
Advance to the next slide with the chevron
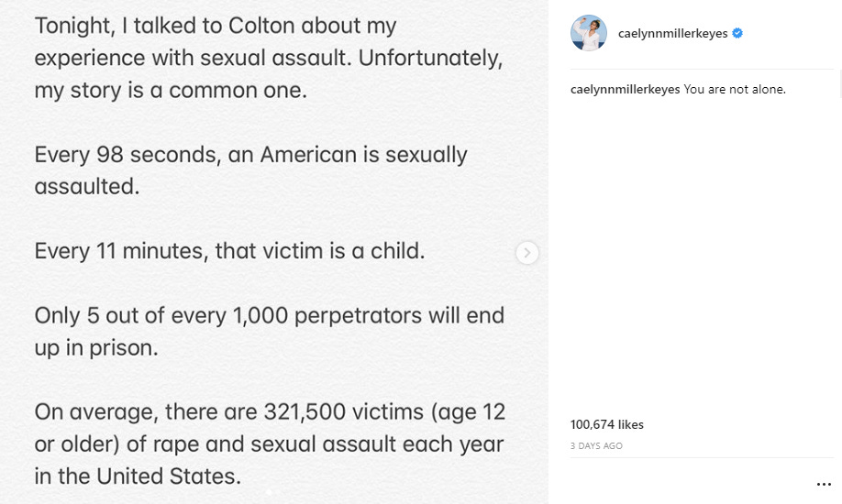[x=526, y=253]
